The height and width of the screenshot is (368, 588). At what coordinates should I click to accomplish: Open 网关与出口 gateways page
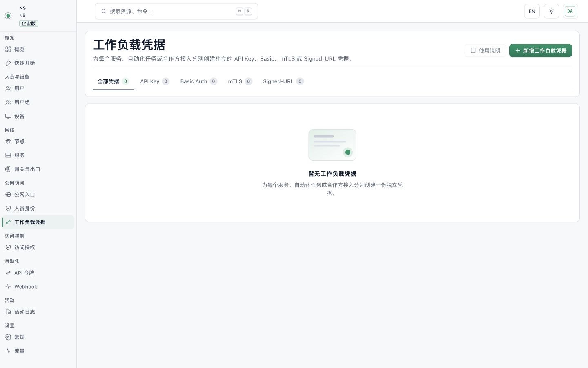point(38,169)
